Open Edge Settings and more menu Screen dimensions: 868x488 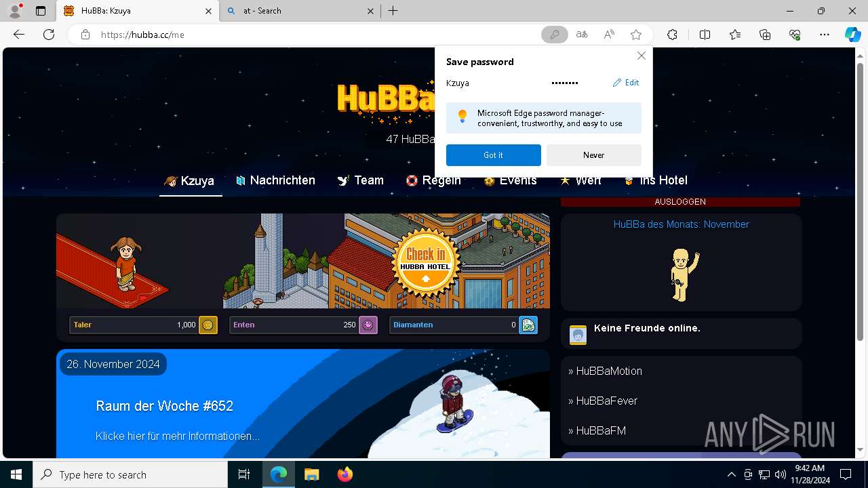[x=825, y=35]
